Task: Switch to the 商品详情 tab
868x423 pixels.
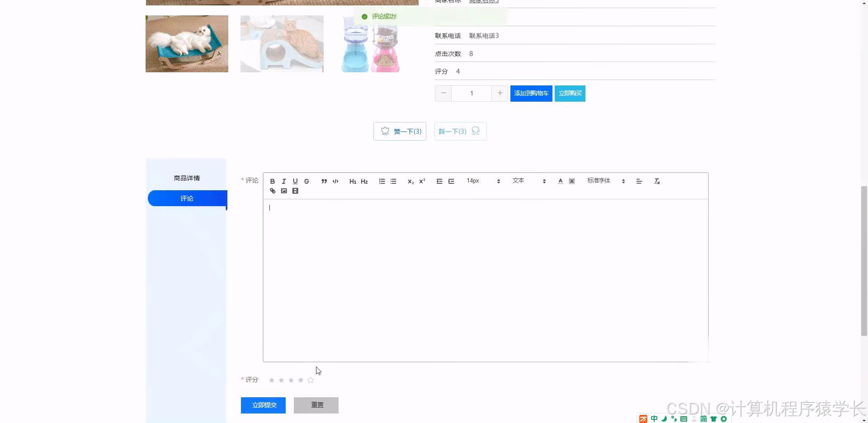Action: (186, 178)
